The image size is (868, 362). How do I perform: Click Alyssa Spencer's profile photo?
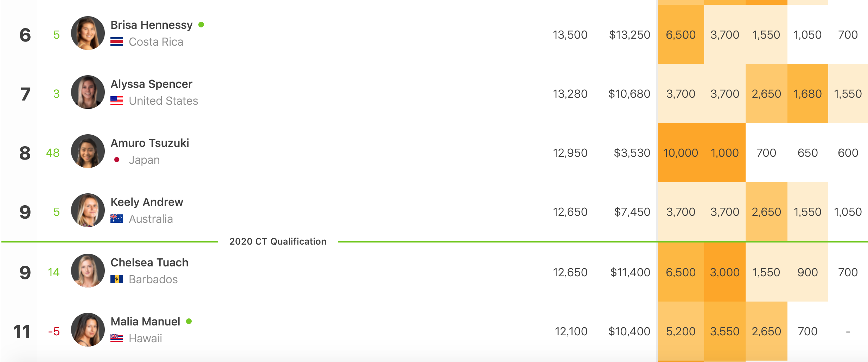coord(88,92)
